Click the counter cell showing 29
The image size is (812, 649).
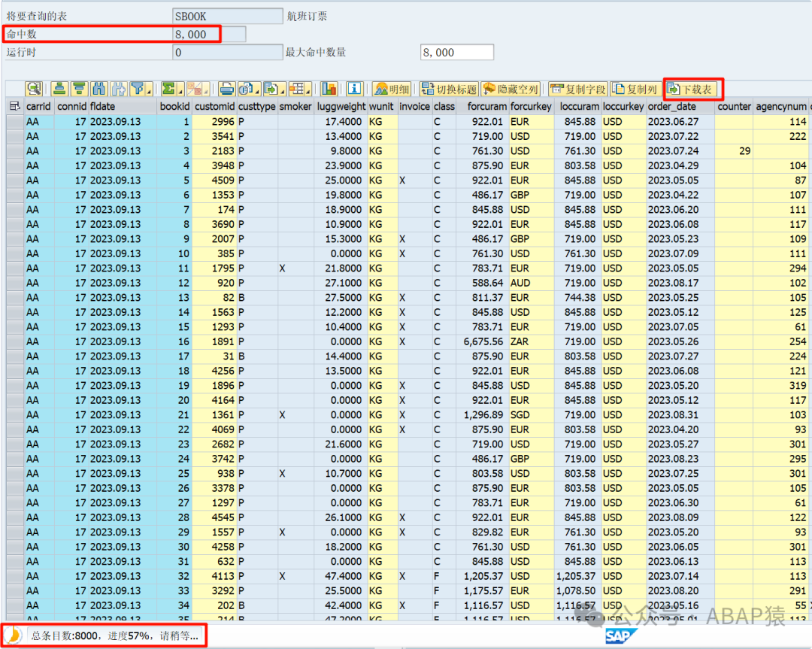734,150
